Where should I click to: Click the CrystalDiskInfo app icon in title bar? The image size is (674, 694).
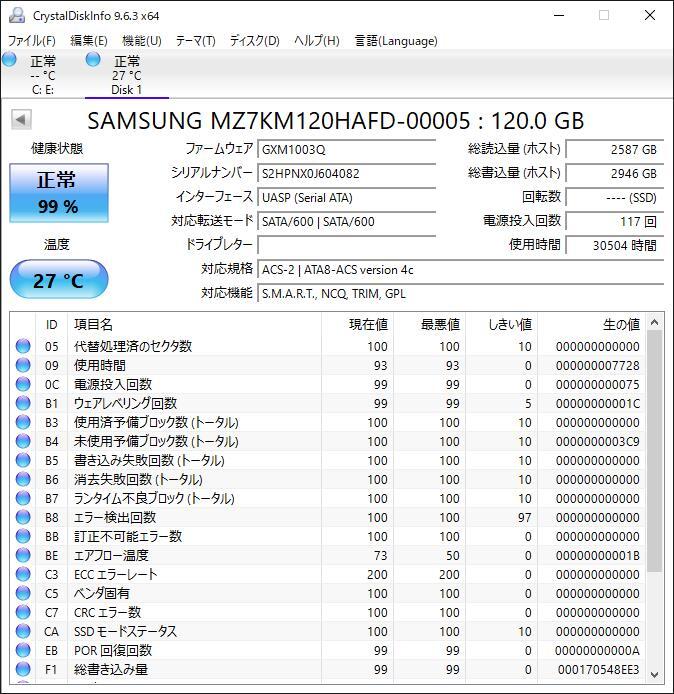click(x=17, y=15)
